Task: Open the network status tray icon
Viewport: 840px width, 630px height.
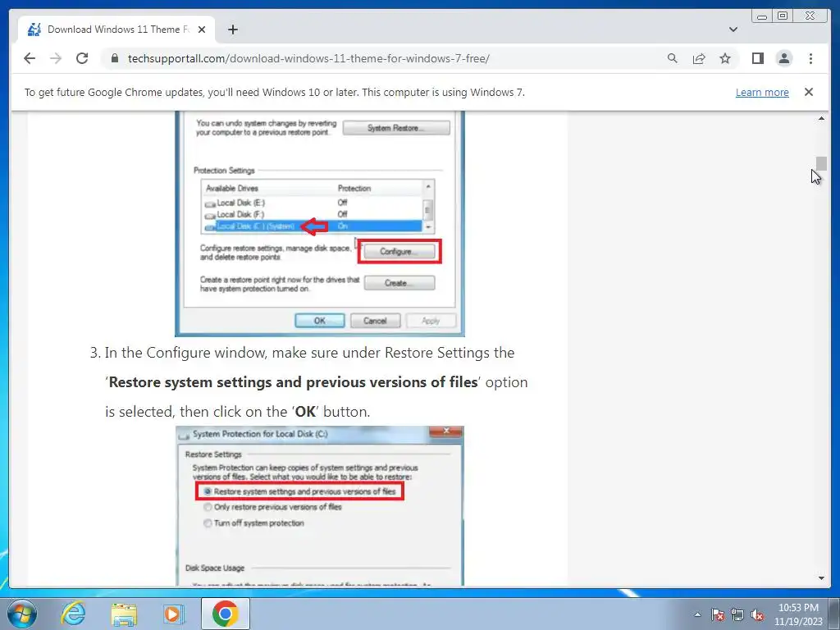Action: tap(737, 614)
